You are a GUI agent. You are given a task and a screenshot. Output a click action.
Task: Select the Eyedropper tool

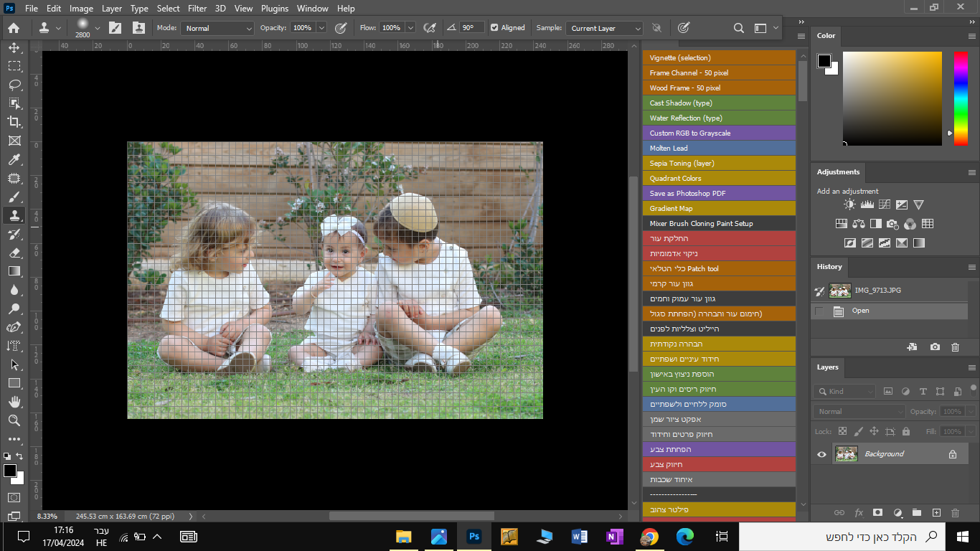coord(14,159)
